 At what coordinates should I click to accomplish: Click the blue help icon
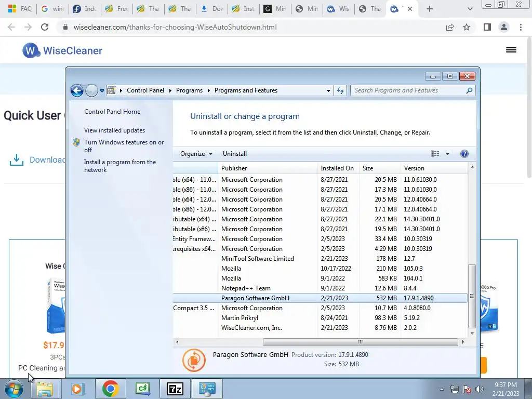(464, 154)
